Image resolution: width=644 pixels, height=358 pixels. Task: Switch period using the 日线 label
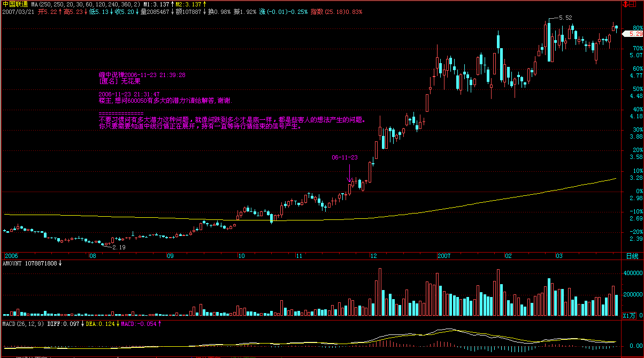pyautogui.click(x=632, y=256)
